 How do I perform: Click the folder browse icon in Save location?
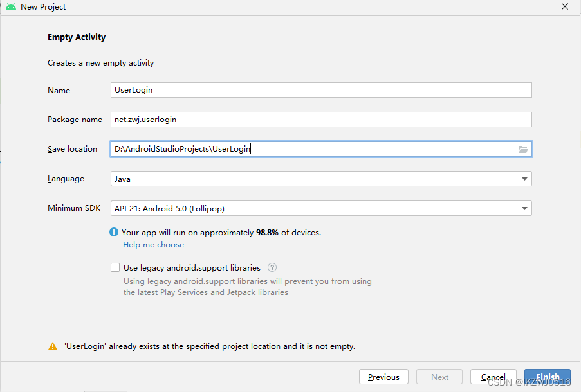click(523, 149)
